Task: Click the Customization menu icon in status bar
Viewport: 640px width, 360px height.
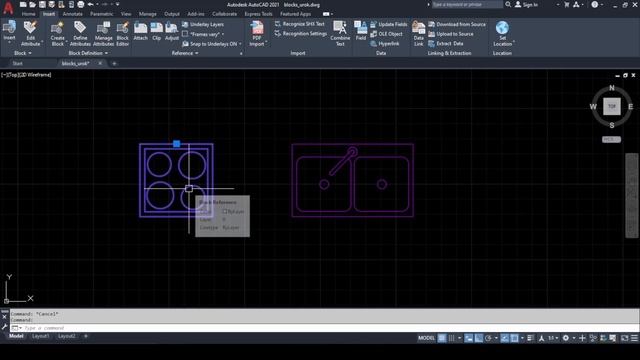Action: coord(634,338)
